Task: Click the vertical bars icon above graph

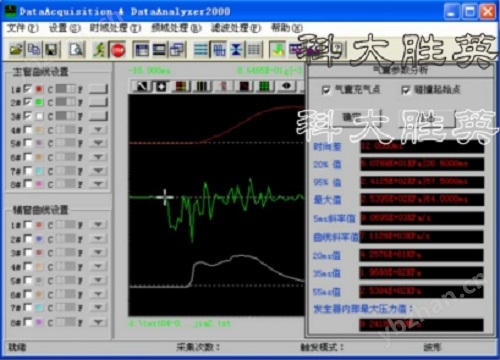Action: (202, 86)
